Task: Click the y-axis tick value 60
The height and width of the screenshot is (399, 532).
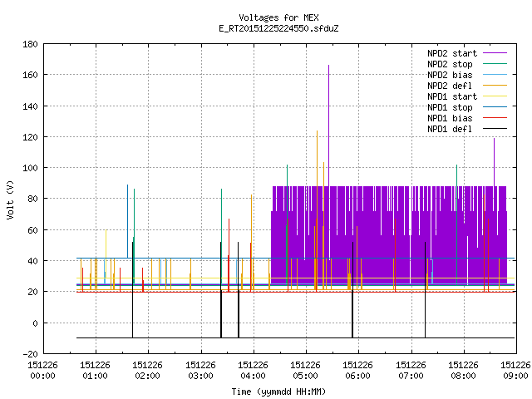Action: click(x=32, y=230)
